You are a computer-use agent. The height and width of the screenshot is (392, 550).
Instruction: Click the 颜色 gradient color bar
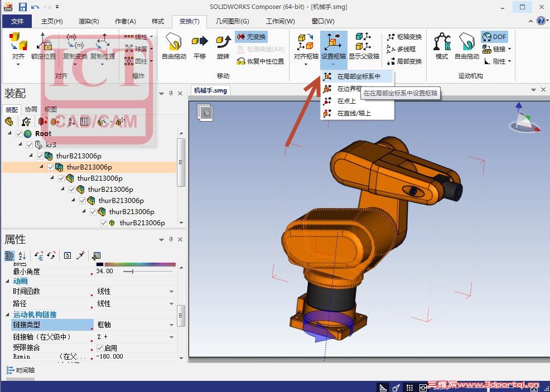click(140, 264)
